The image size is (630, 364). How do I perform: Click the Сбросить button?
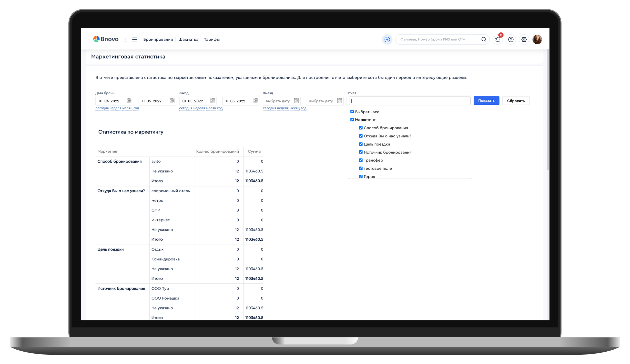(516, 101)
